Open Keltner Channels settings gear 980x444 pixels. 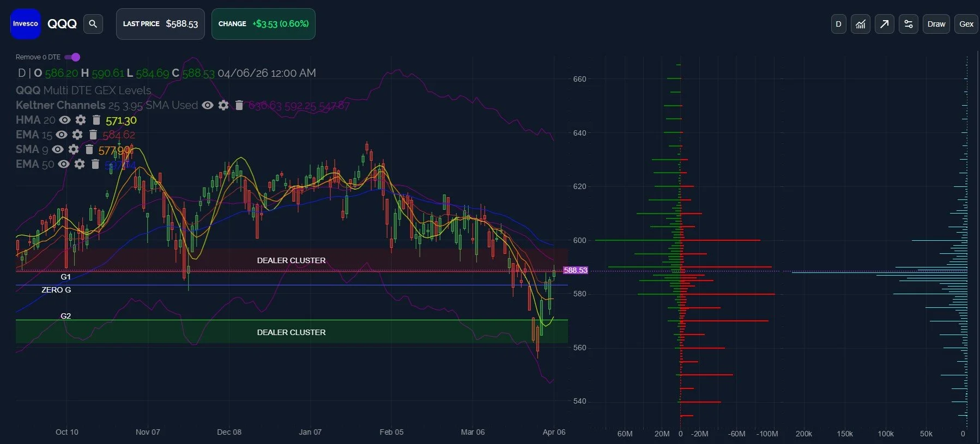tap(223, 105)
